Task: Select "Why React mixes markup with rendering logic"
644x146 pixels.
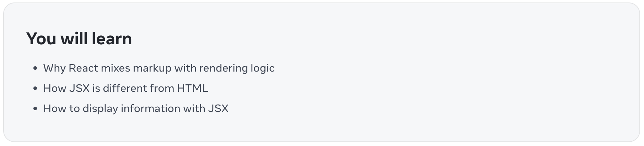Action: [x=159, y=68]
